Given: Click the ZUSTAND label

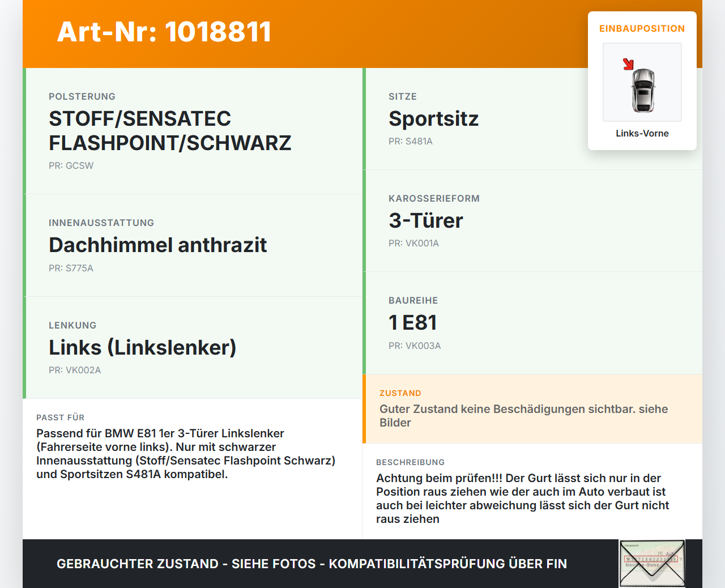Looking at the screenshot, I should click(x=400, y=393).
